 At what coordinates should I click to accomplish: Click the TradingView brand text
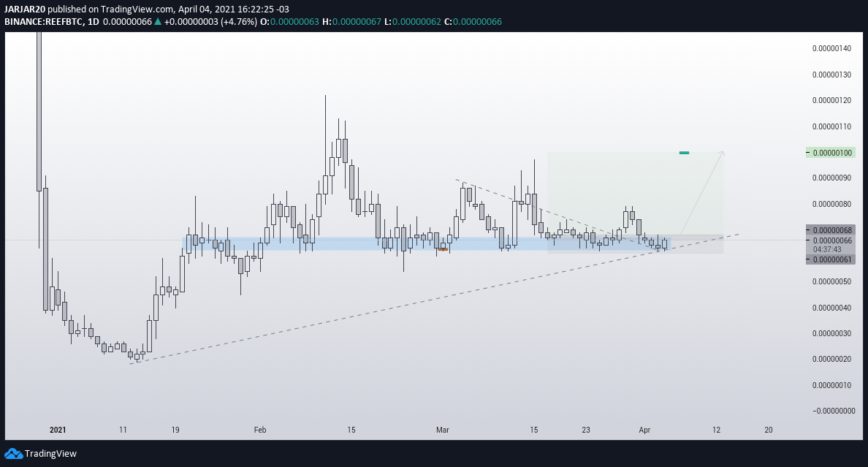[50, 454]
